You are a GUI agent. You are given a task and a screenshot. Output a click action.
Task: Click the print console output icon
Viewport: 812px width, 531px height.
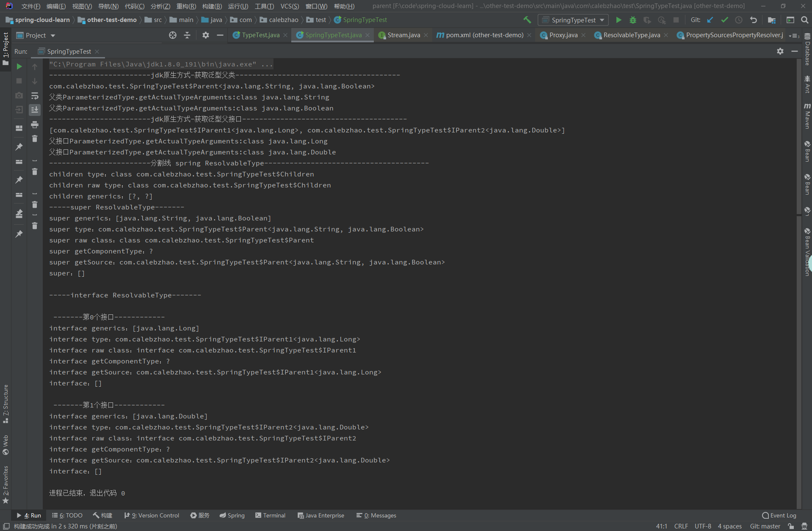[x=35, y=124]
